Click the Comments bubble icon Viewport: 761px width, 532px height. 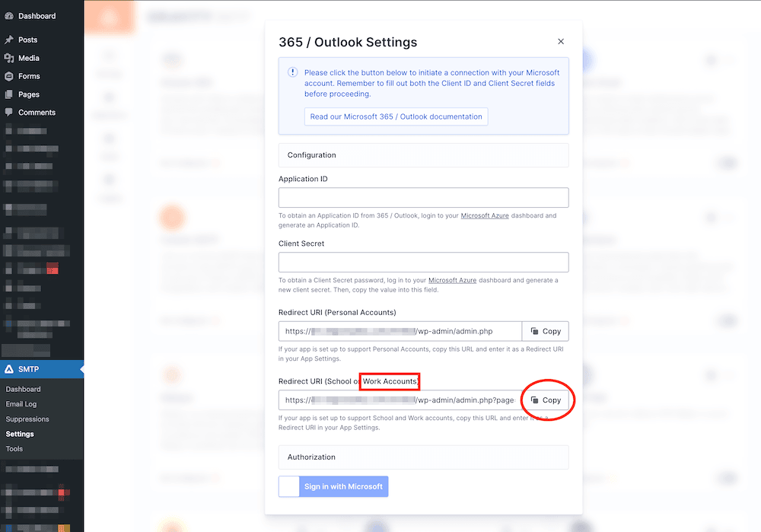click(9, 113)
